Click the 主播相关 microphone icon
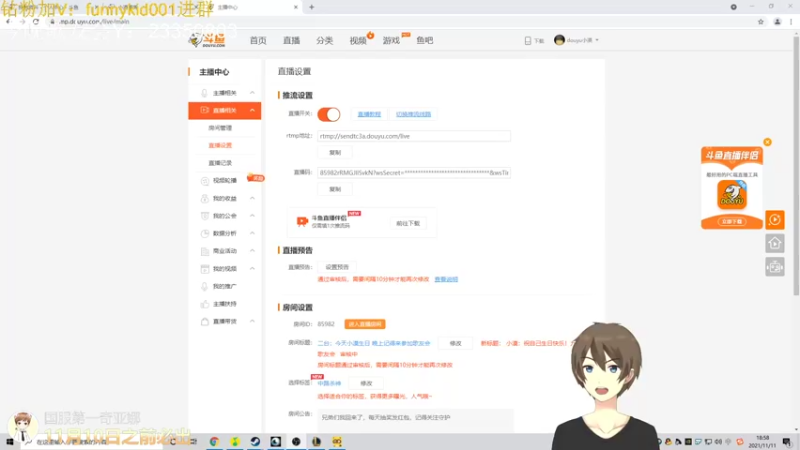 [x=205, y=93]
